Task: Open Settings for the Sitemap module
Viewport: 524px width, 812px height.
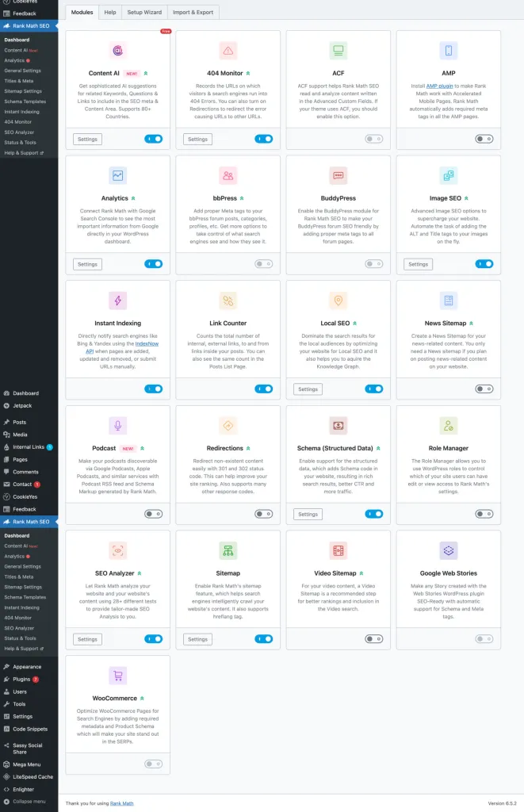Action: [198, 640]
